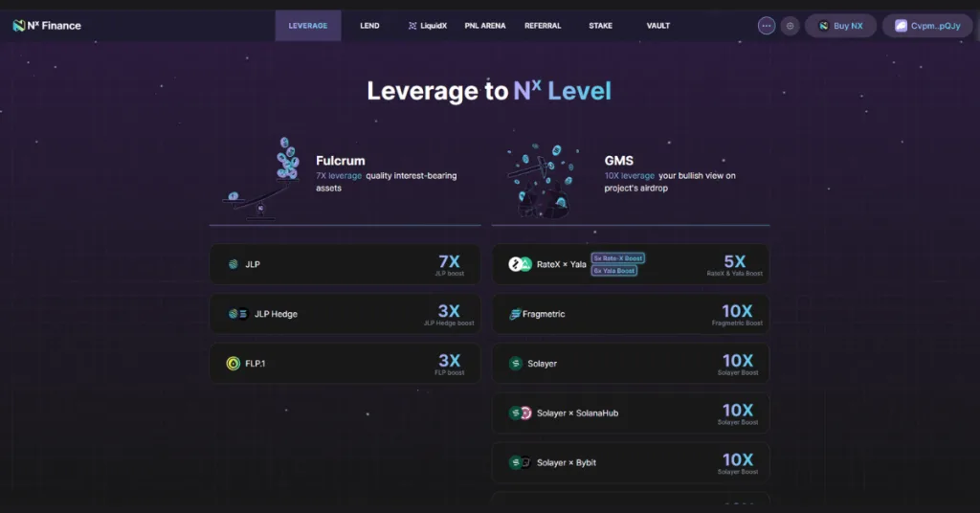
Task: Open the PNL ARENA tab
Action: [485, 26]
